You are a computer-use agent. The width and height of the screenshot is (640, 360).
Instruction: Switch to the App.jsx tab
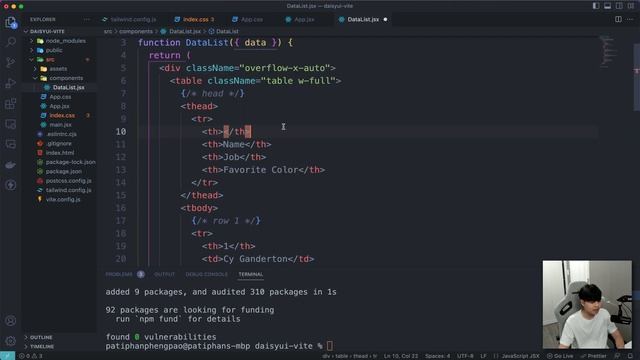[x=300, y=19]
